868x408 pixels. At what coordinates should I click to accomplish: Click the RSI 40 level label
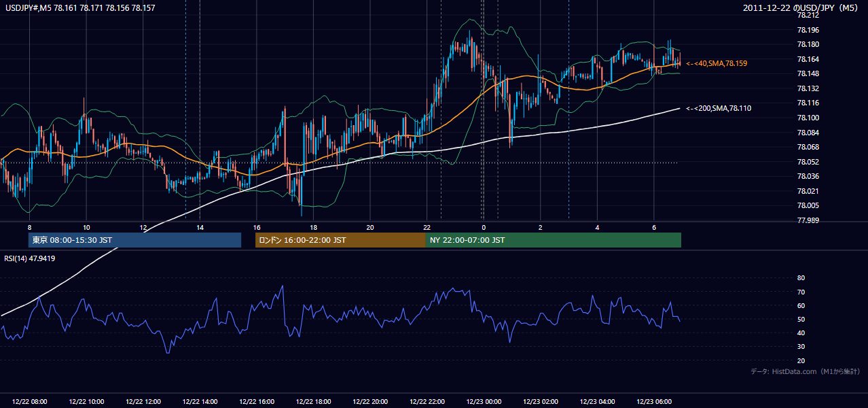[801, 333]
